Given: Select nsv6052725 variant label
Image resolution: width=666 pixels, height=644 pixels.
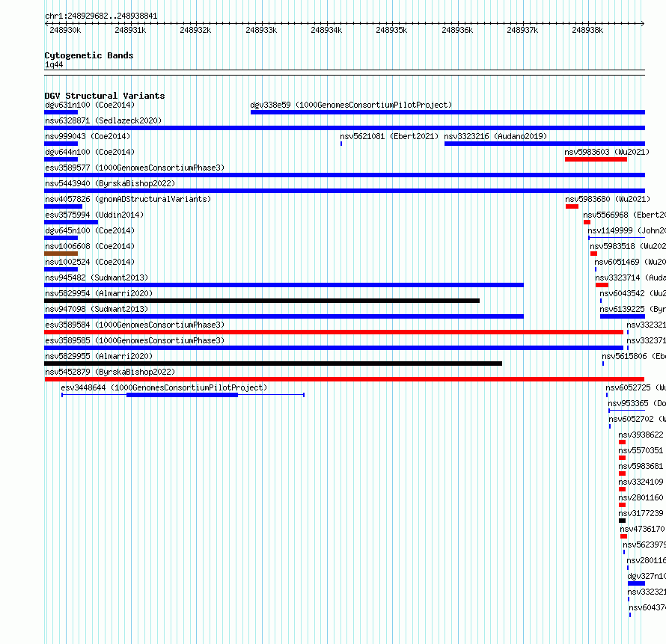Looking at the screenshot, I should tap(636, 387).
